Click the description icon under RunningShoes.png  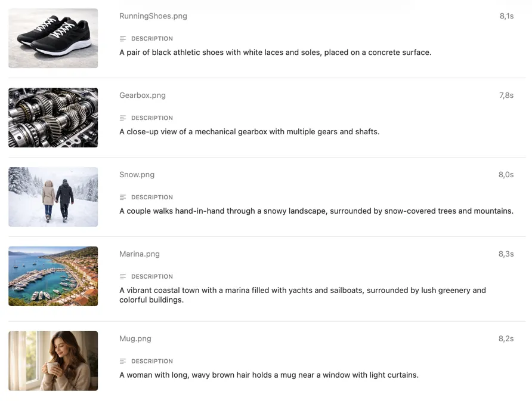point(123,39)
